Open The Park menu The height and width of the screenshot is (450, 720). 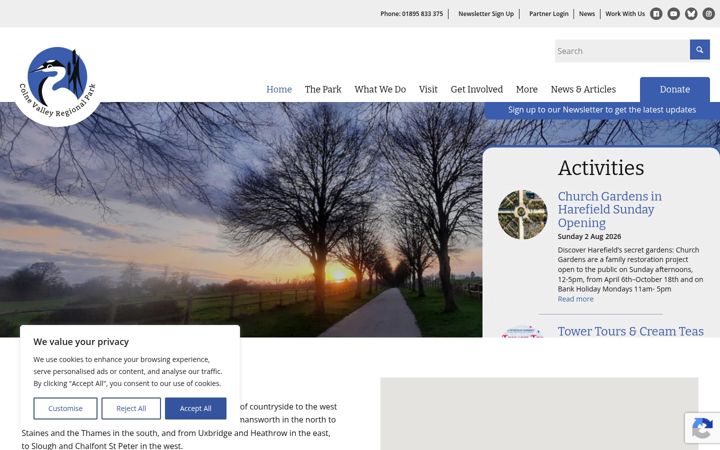point(323,90)
